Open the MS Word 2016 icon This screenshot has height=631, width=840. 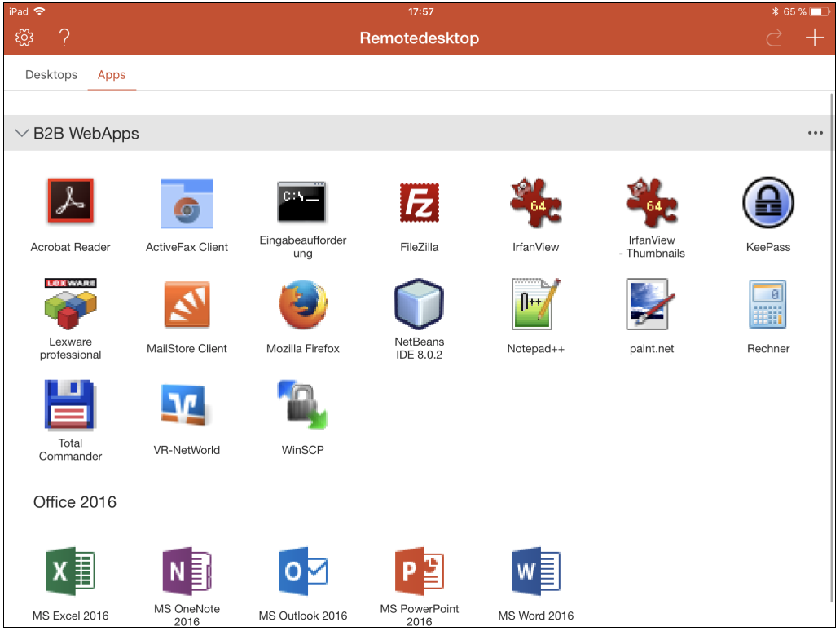click(x=536, y=571)
